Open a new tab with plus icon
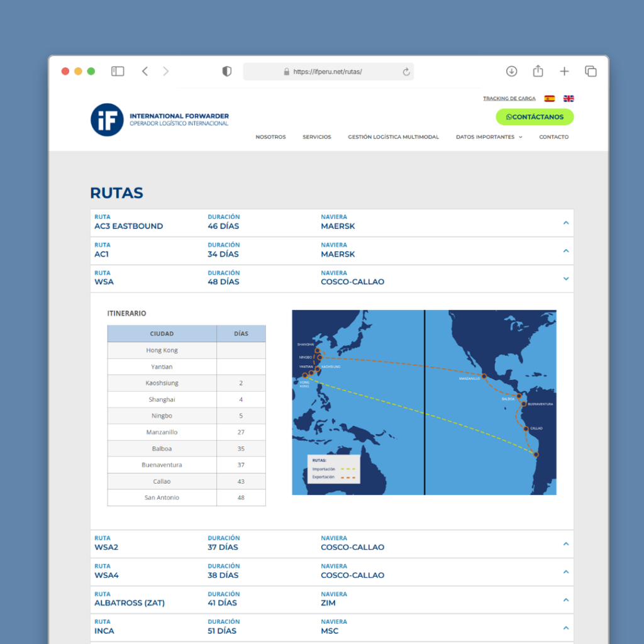Viewport: 644px width, 644px height. [x=564, y=72]
